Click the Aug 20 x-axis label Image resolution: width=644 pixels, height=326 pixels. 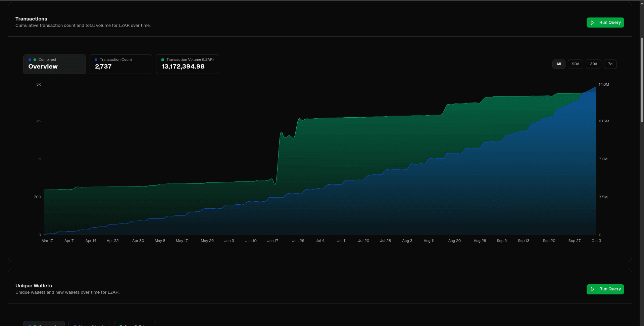(x=455, y=241)
